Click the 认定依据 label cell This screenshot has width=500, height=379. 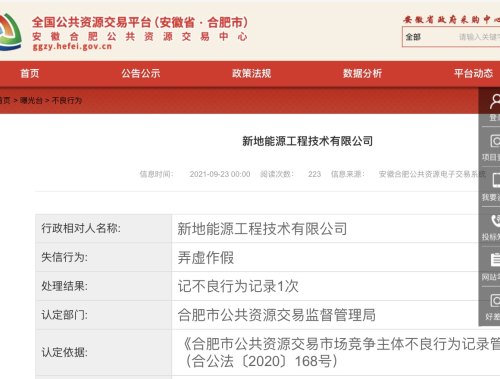[104, 353]
